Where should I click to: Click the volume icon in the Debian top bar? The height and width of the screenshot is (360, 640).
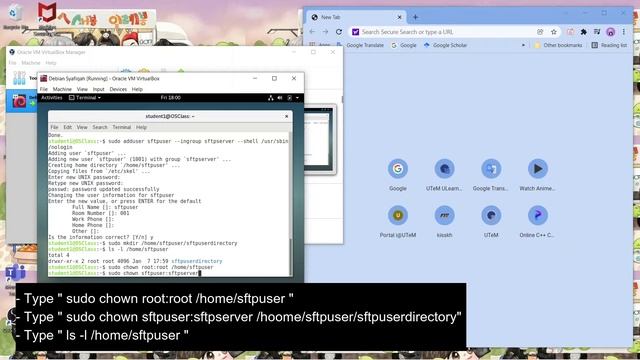(280, 98)
